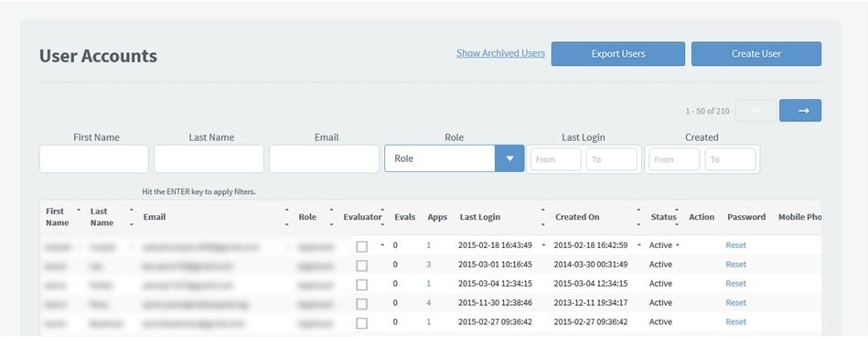
Task: Select Last Login cell 2015-11-30 12:38:46
Action: (x=495, y=302)
